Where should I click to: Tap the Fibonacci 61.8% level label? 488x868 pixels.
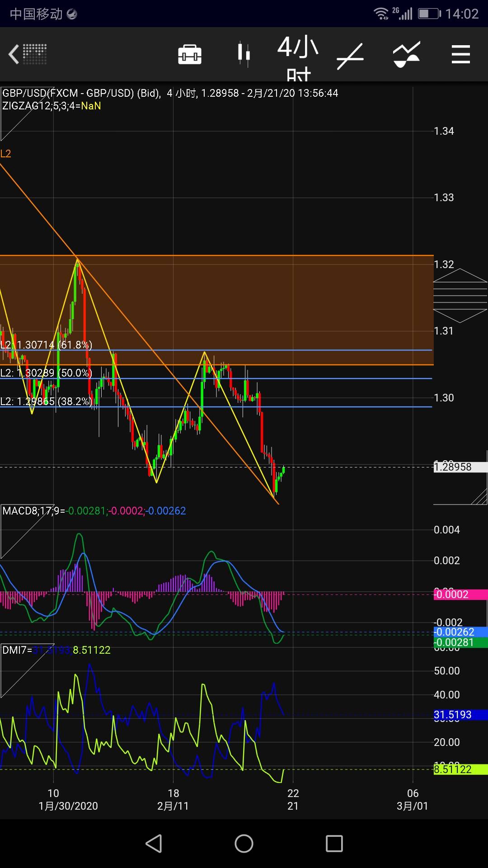46,345
